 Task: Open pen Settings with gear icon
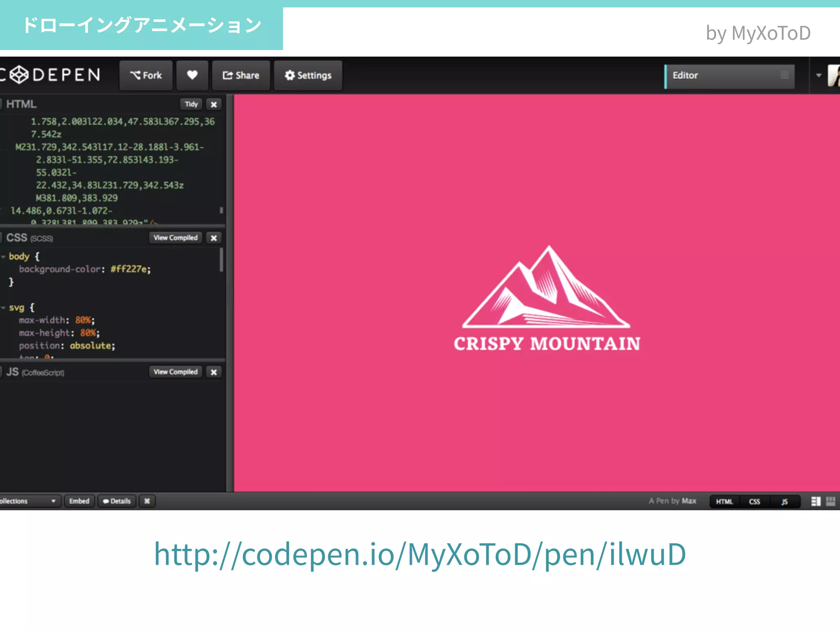[x=308, y=75]
